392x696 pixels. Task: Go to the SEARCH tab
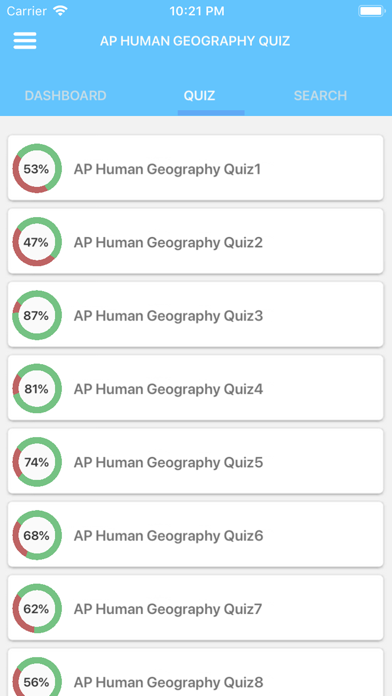tap(321, 96)
